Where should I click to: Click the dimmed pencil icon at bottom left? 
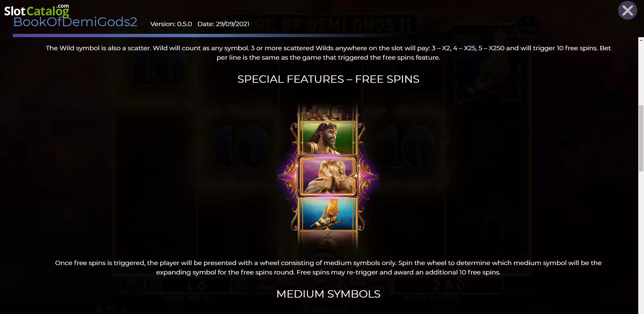(x=124, y=309)
